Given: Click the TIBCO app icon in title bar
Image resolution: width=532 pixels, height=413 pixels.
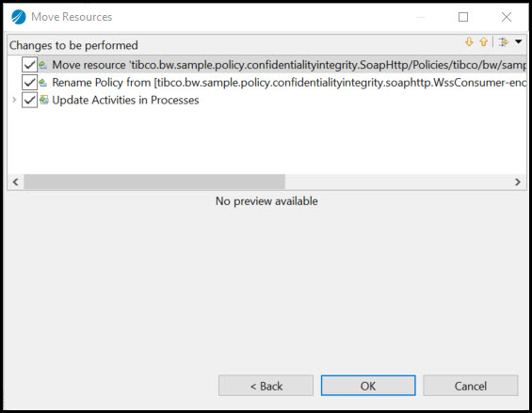Looking at the screenshot, I should (x=18, y=17).
